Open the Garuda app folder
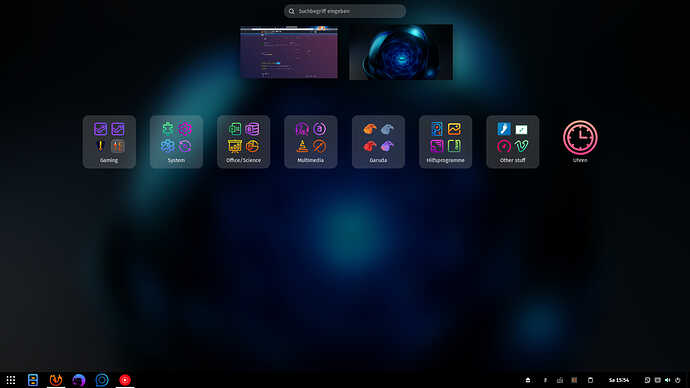 [378, 142]
